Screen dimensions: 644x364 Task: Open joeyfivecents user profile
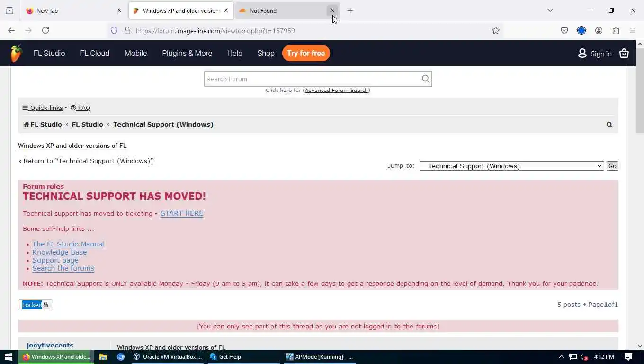tap(50, 345)
